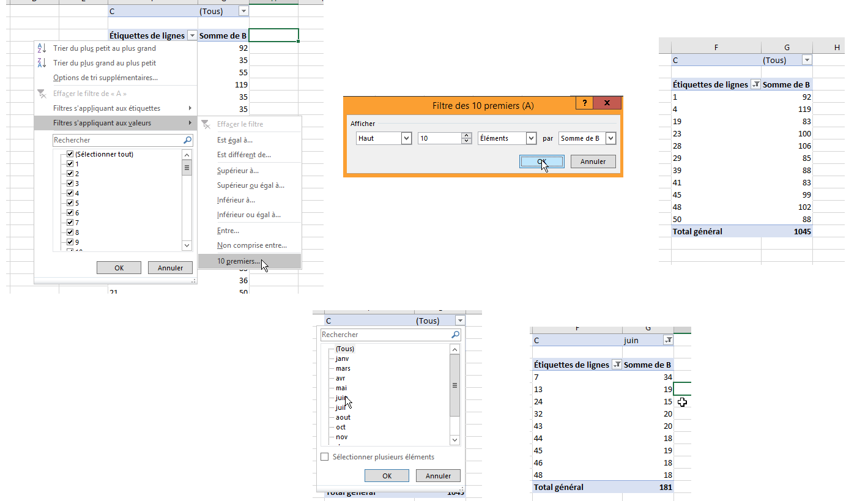
Task: Click the funnel filter icon beside juin
Action: pos(668,340)
